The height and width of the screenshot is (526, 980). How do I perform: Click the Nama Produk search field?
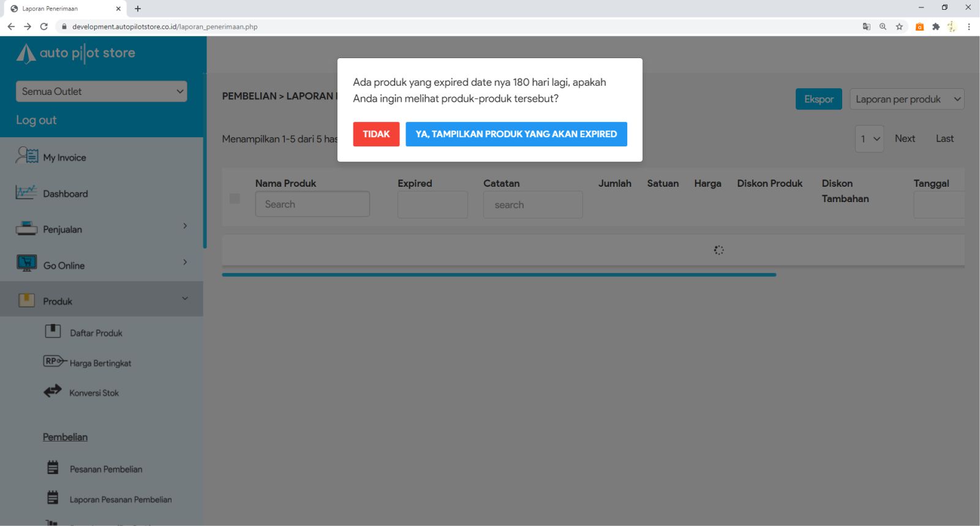coord(312,205)
